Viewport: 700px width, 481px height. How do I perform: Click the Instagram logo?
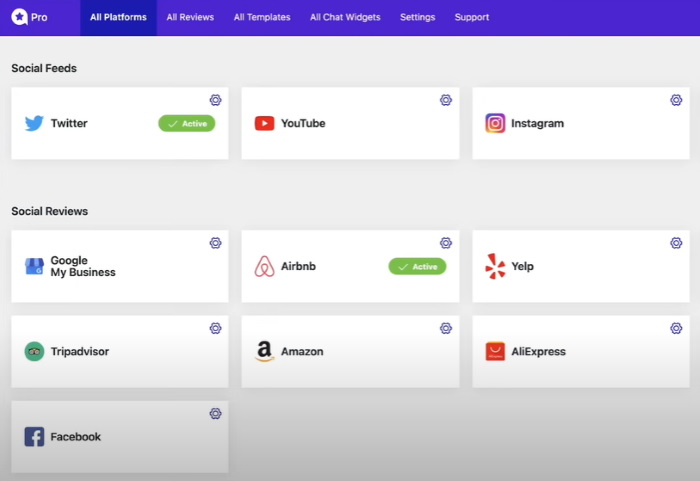(495, 123)
